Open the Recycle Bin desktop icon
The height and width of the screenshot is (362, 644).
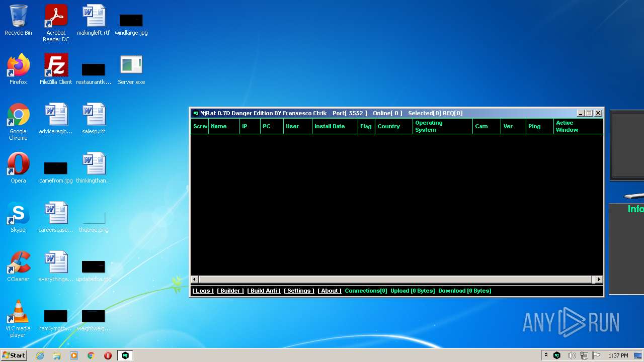click(18, 20)
